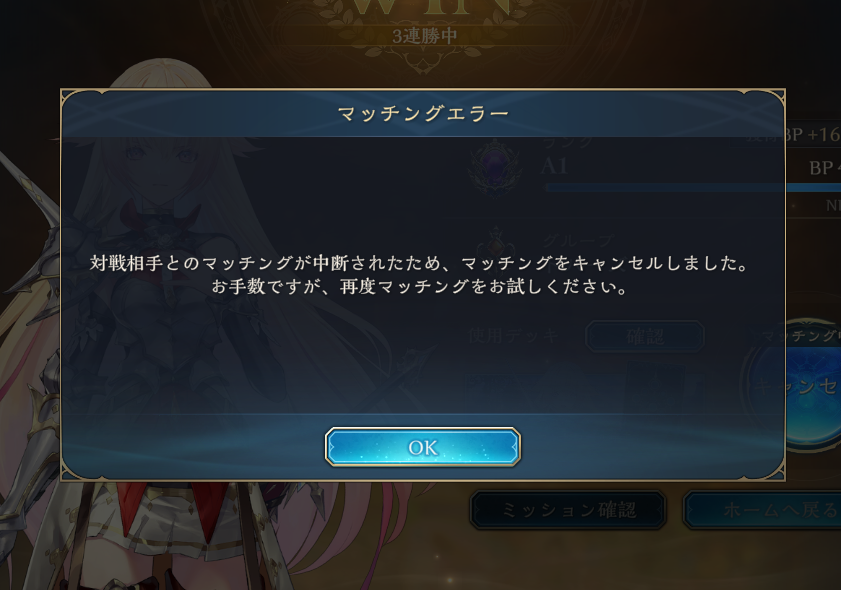Click the rank BP progress bar

tap(692, 187)
